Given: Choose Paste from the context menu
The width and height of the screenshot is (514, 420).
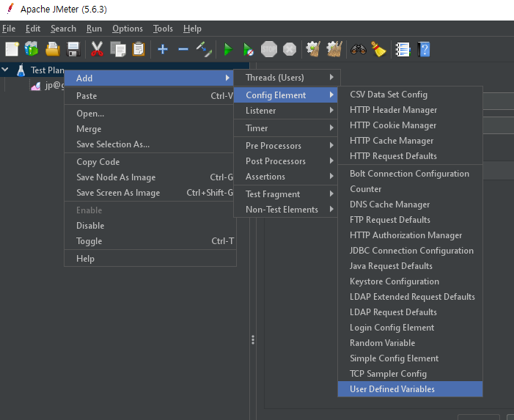Looking at the screenshot, I should pyautogui.click(x=149, y=96).
